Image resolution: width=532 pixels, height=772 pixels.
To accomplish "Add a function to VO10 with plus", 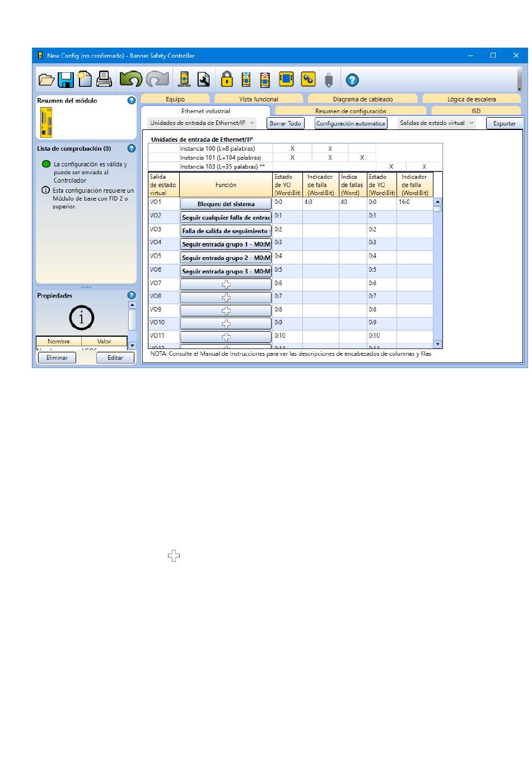I will point(226,324).
